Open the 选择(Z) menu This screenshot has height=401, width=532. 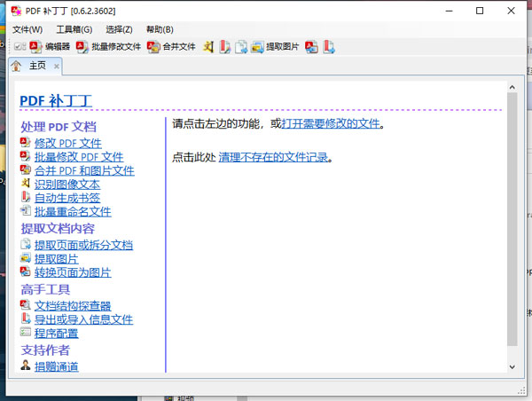coord(119,29)
